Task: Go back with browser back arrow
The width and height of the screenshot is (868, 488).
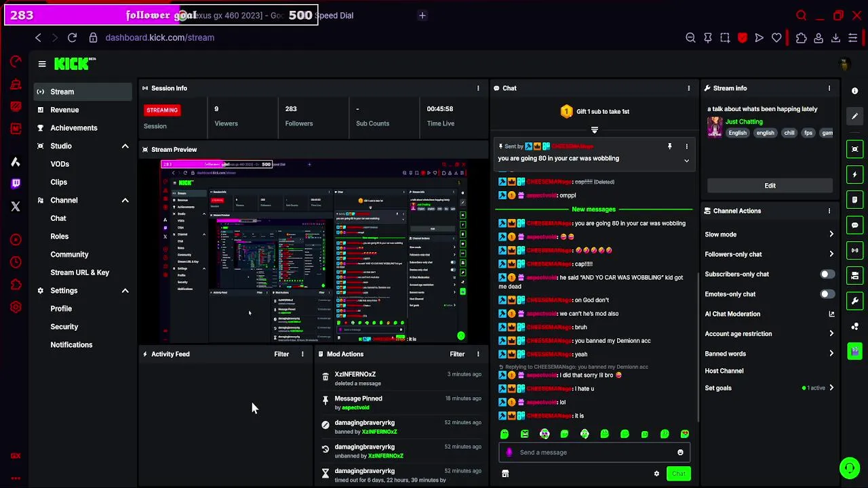Action: pos(38,37)
